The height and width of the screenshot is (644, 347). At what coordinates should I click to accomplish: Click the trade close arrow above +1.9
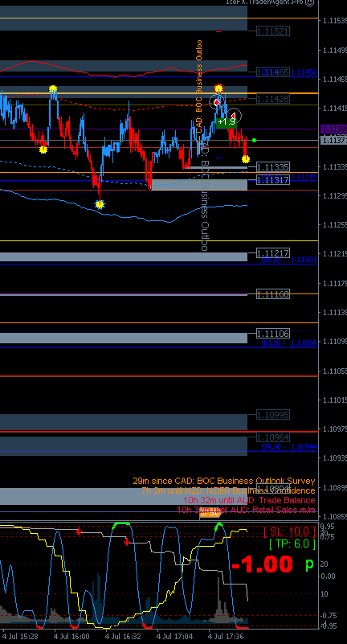pos(233,116)
